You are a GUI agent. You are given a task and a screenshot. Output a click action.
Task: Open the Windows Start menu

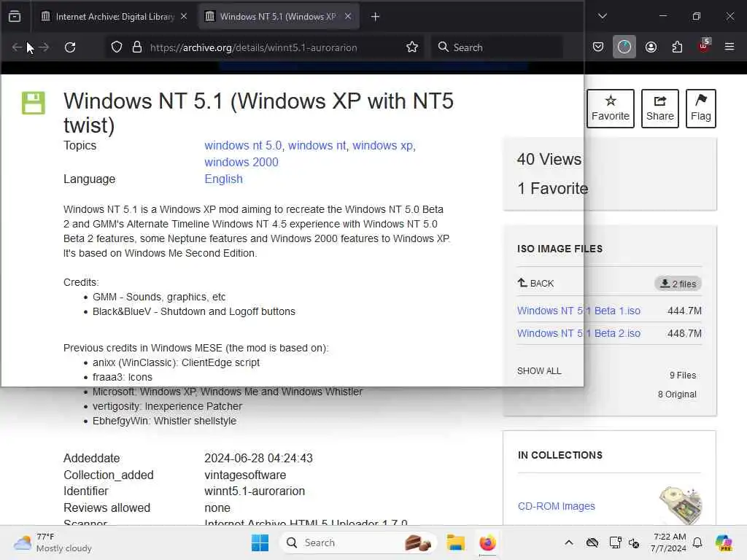point(260,542)
